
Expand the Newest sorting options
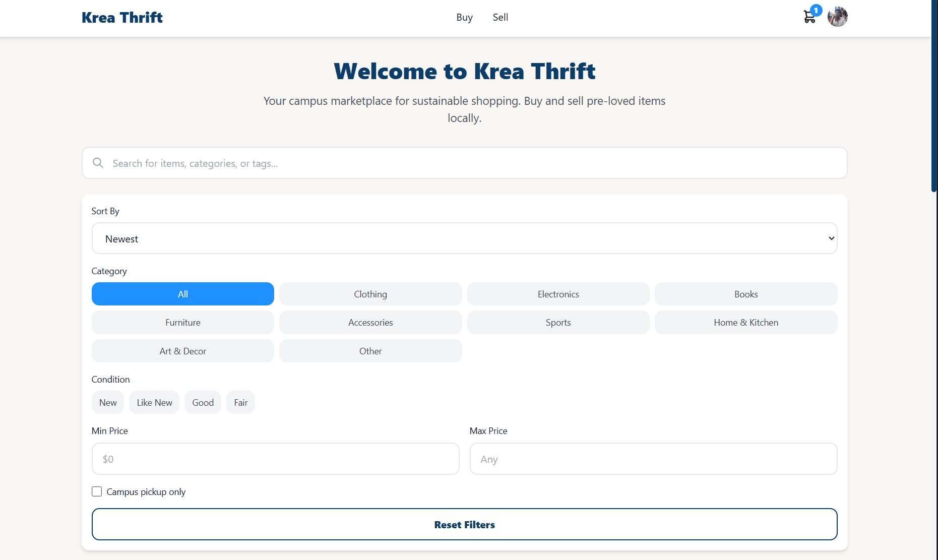(464, 238)
